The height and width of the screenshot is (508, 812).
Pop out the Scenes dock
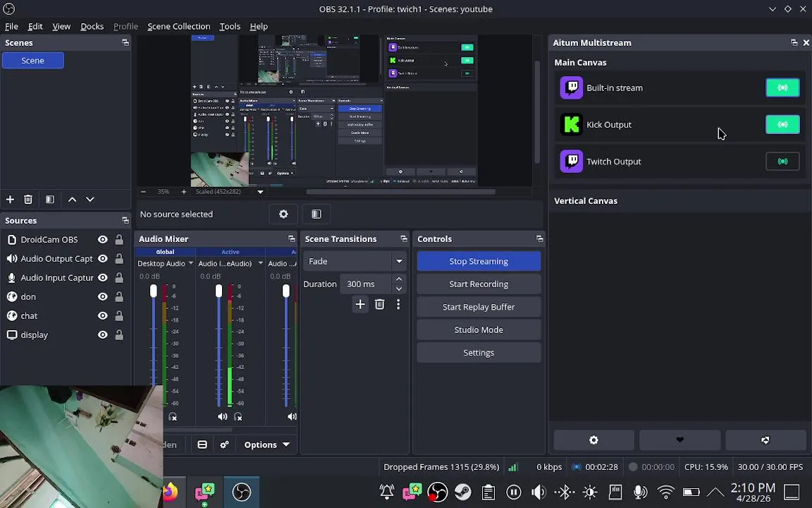coord(125,43)
